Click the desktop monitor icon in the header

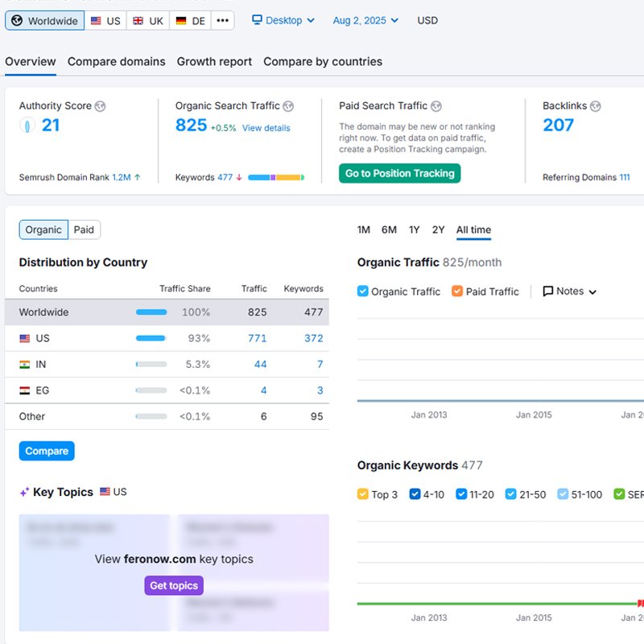[257, 20]
